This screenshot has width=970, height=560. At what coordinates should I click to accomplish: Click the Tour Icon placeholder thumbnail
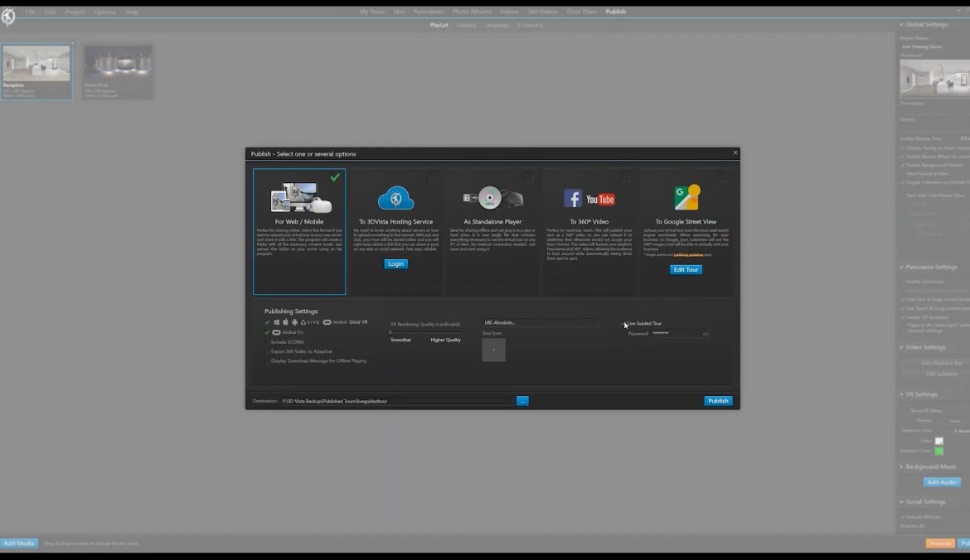pyautogui.click(x=493, y=350)
